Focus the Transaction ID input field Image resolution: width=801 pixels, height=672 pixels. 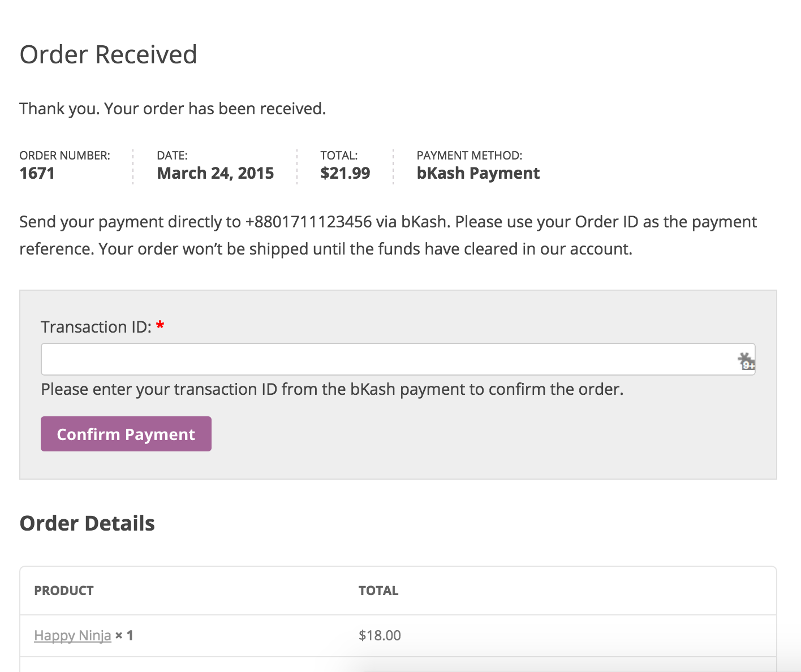[385, 359]
